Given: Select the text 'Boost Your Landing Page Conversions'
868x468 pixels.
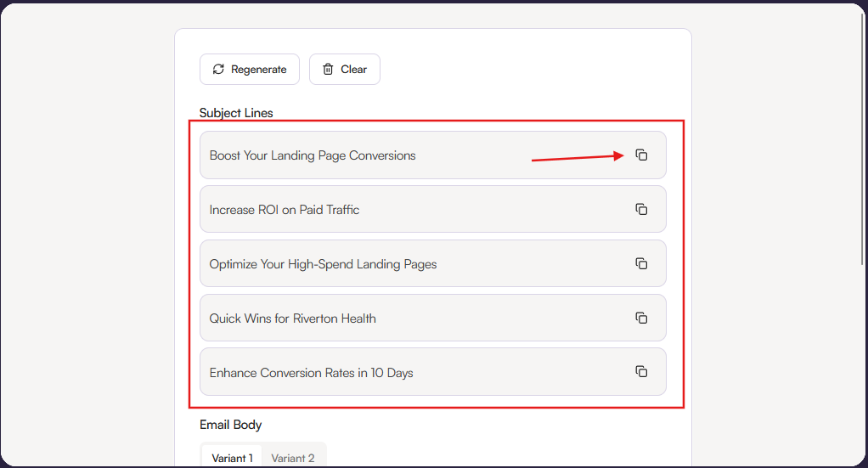Looking at the screenshot, I should coord(313,155).
